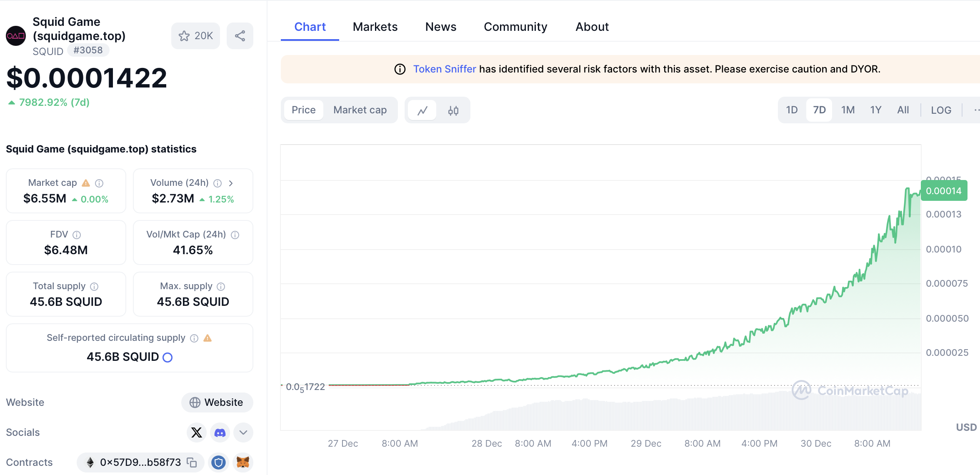Toggle the LOG scale option
The height and width of the screenshot is (475, 980).
941,110
